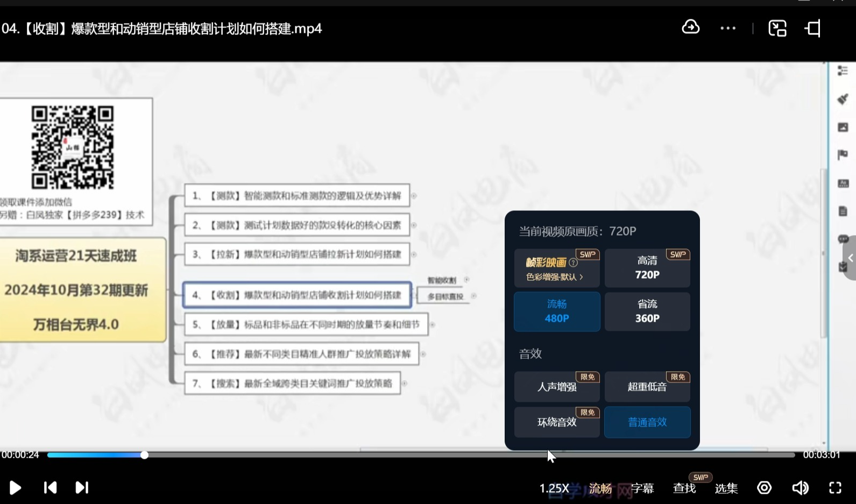This screenshot has height=504, width=856.
Task: Enable 环绕音效 surround sound
Action: [x=557, y=422]
